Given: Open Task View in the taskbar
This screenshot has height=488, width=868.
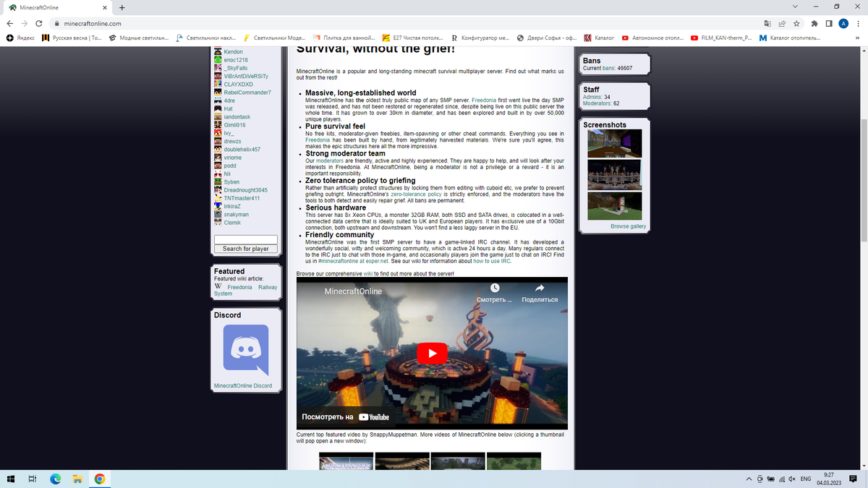Looking at the screenshot, I should coord(33,479).
